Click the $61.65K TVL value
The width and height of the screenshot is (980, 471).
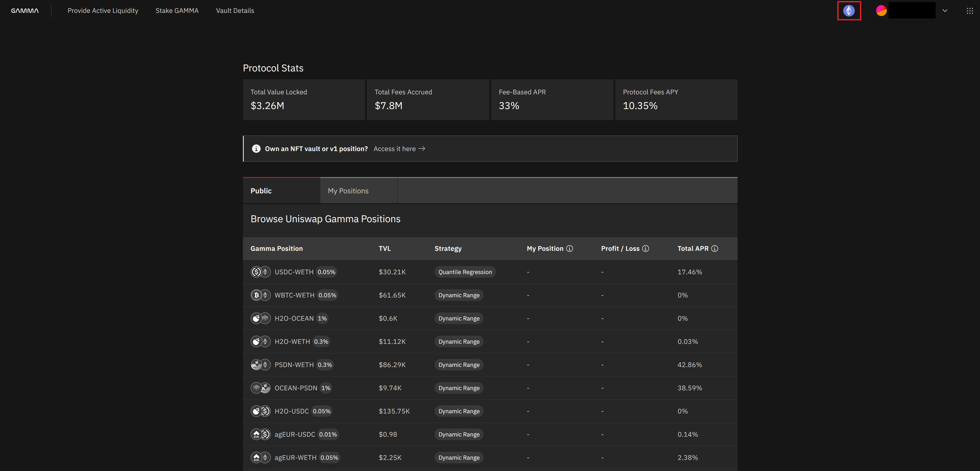click(392, 295)
